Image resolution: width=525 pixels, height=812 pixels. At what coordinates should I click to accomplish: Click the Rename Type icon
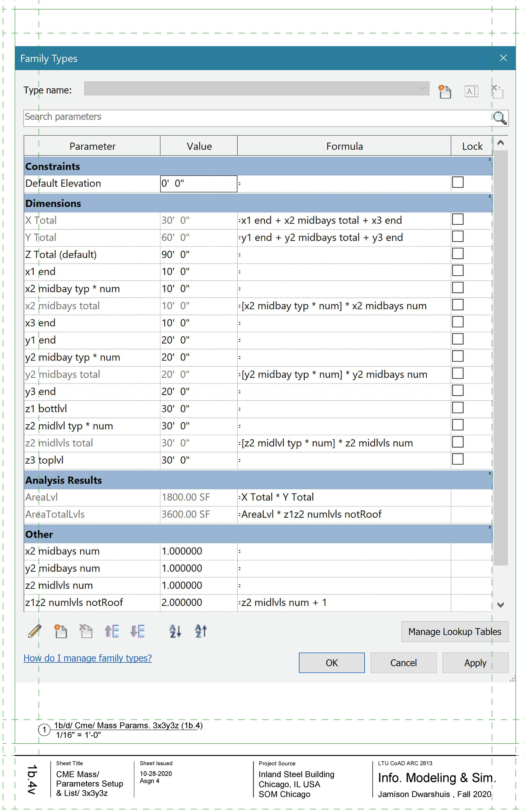pyautogui.click(x=471, y=91)
